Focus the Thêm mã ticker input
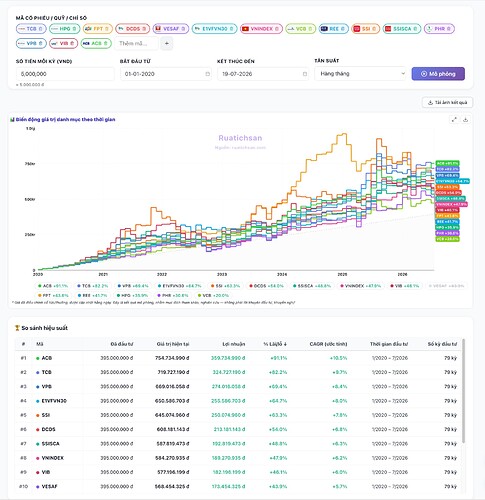 click(136, 43)
